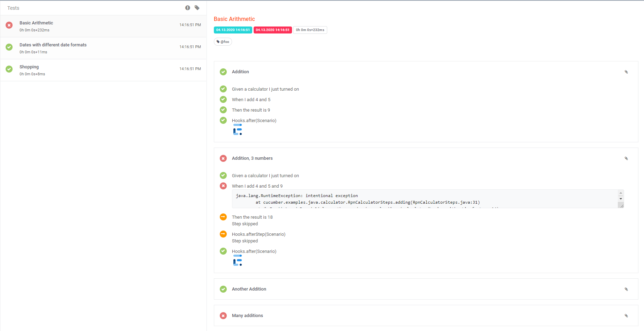Click the paperclip icon beside Many additions

tap(627, 315)
